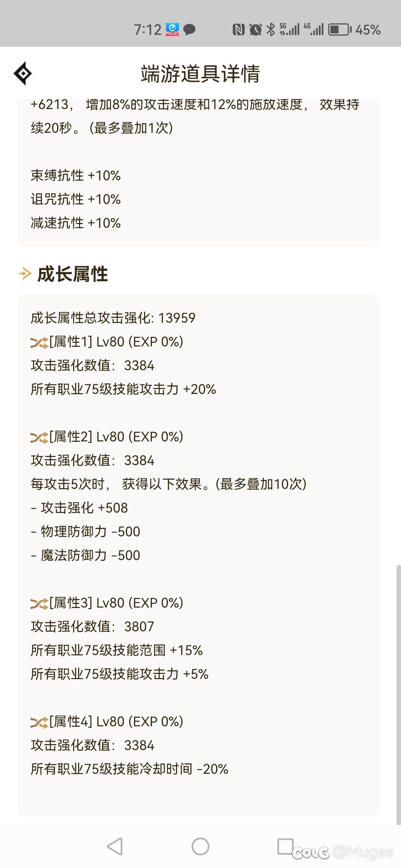Tap the shuffle icon beside 属性2
This screenshot has width=401, height=868.
pyautogui.click(x=39, y=437)
